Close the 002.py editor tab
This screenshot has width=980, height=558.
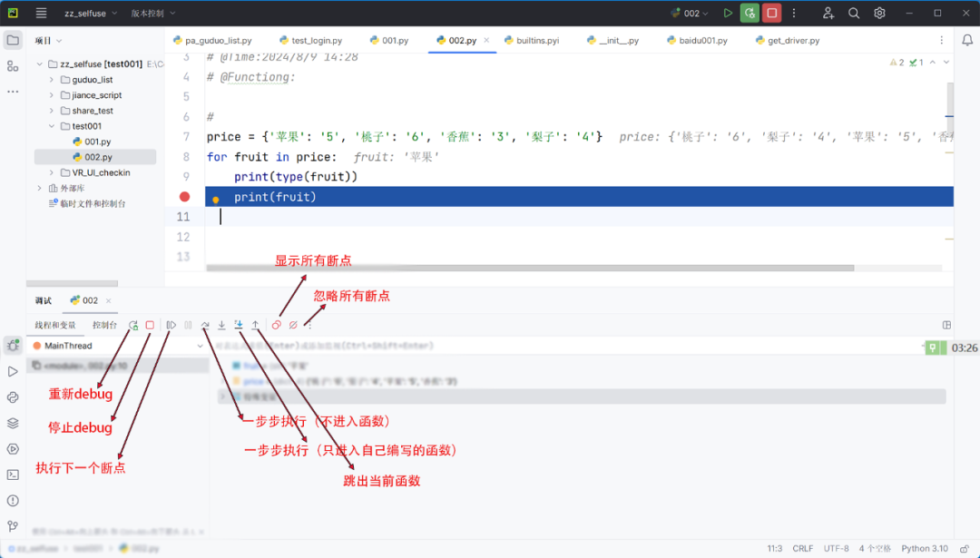pyautogui.click(x=486, y=40)
